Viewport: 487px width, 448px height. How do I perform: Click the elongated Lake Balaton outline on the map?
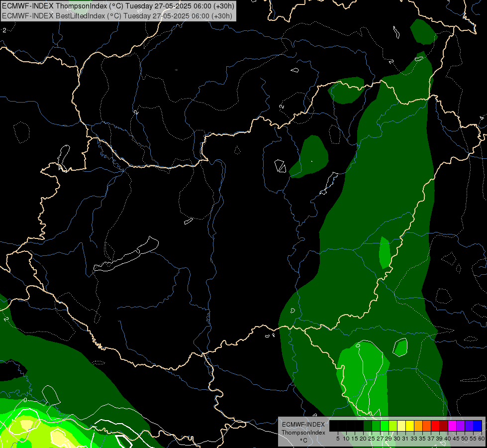tap(126, 254)
